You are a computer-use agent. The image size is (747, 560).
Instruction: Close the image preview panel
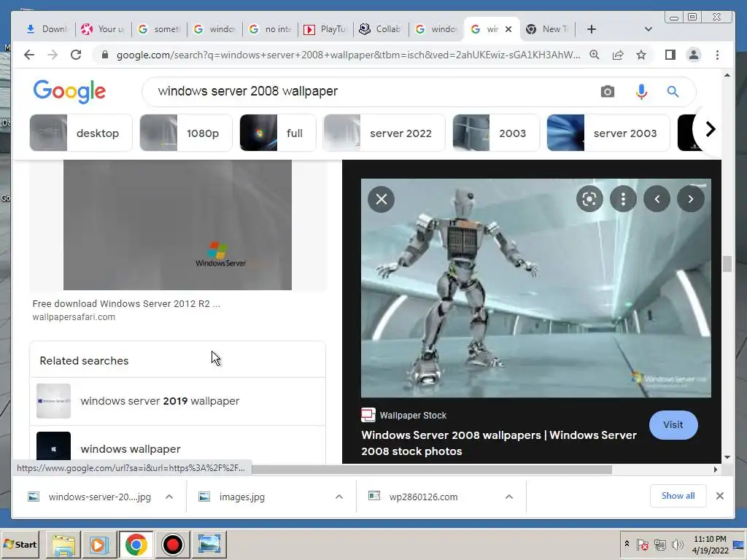(381, 199)
